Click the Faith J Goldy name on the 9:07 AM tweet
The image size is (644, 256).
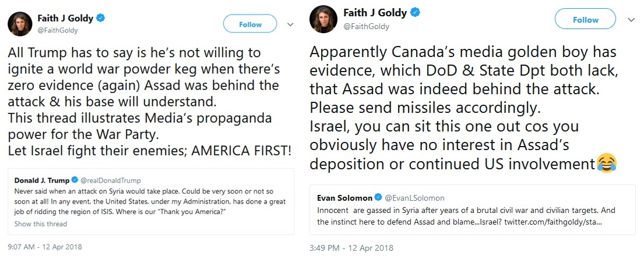pyautogui.click(x=62, y=17)
